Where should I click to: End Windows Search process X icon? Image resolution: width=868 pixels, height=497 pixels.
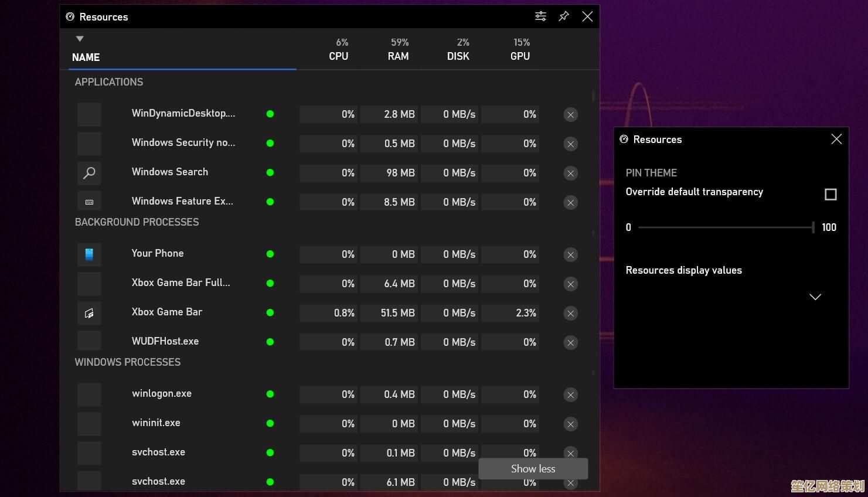click(x=570, y=173)
